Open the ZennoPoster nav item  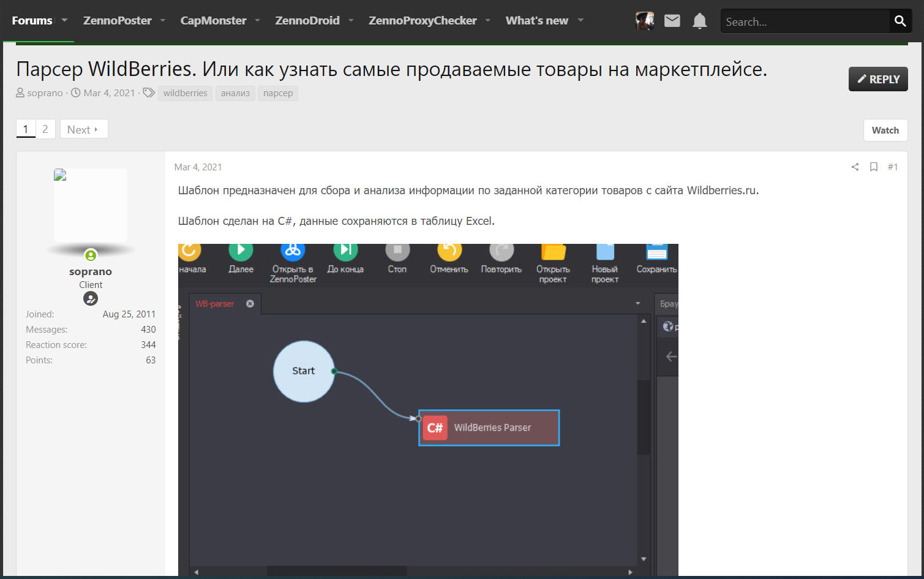[117, 21]
